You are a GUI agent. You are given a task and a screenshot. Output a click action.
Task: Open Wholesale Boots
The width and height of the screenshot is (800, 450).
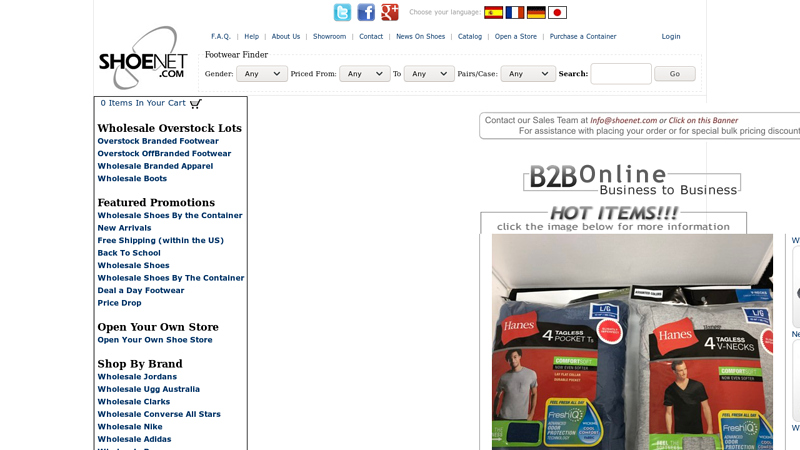point(132,178)
